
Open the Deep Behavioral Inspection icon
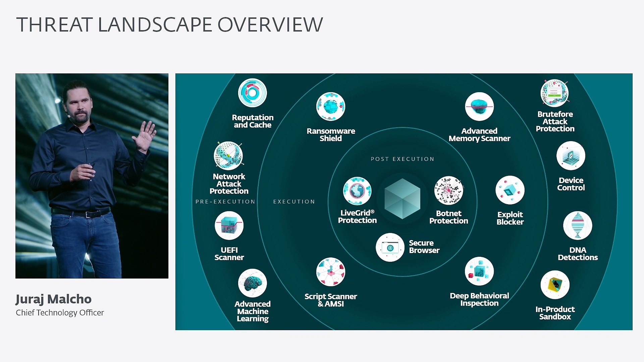pyautogui.click(x=479, y=271)
